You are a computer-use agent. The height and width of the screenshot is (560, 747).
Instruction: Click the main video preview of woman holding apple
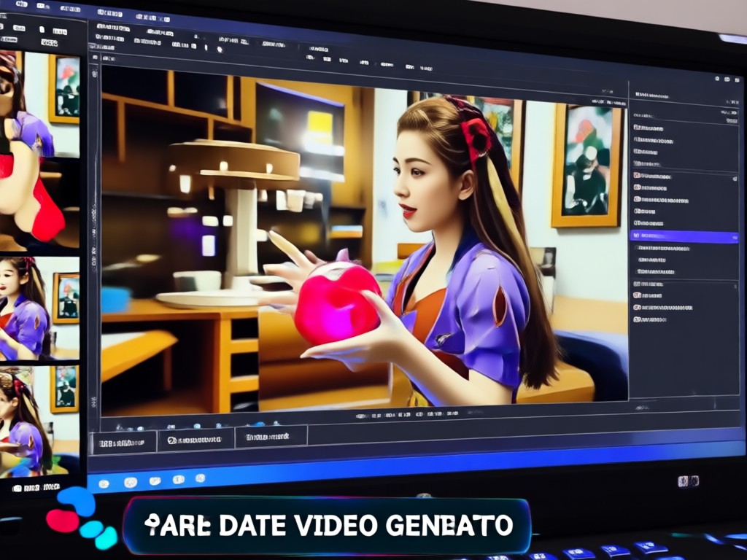[365, 241]
